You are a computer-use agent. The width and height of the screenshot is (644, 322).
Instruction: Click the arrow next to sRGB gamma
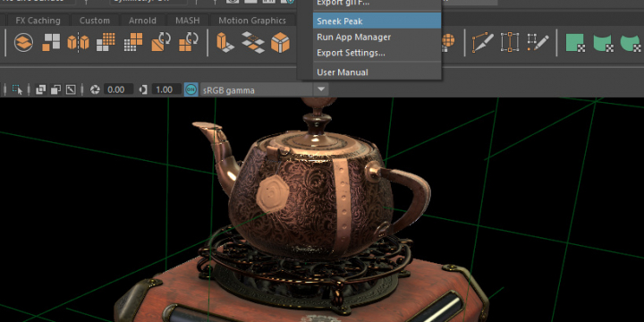[322, 89]
